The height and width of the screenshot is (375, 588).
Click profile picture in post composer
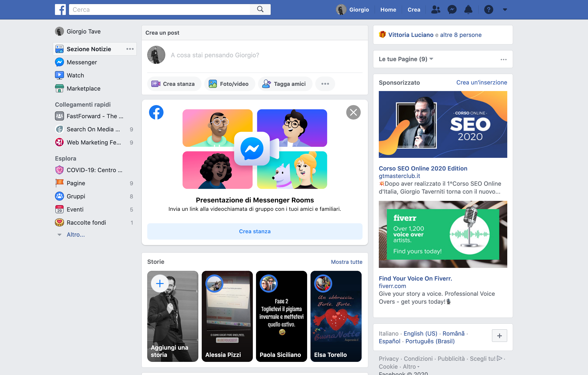point(156,55)
